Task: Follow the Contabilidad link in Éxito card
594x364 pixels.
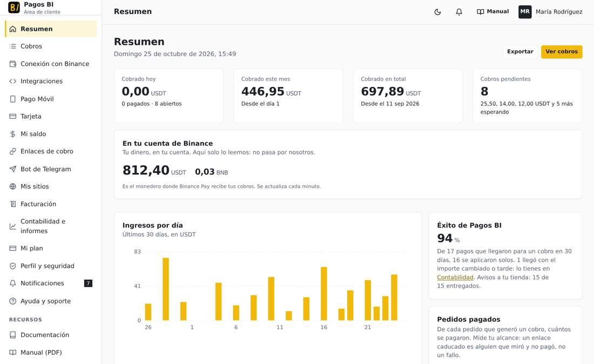Action: point(455,277)
